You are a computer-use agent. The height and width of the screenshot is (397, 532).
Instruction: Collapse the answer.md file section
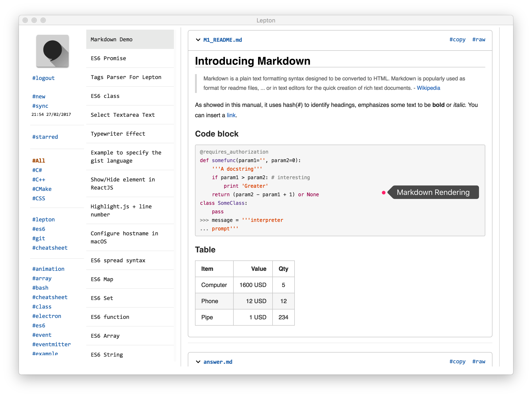coord(198,362)
